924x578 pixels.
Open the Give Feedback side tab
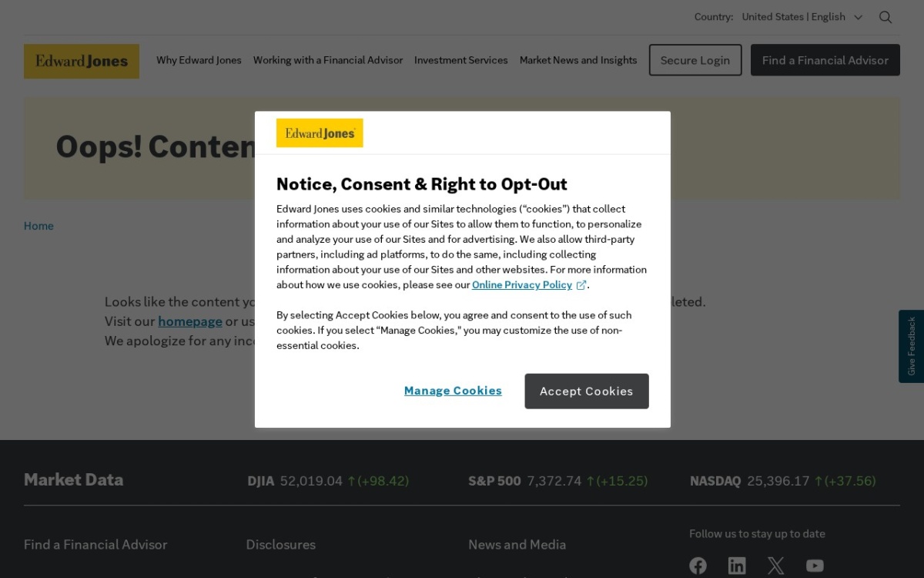point(912,346)
